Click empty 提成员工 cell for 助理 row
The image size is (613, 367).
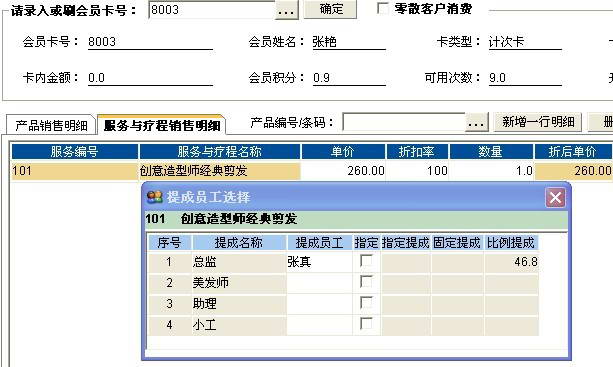319,304
